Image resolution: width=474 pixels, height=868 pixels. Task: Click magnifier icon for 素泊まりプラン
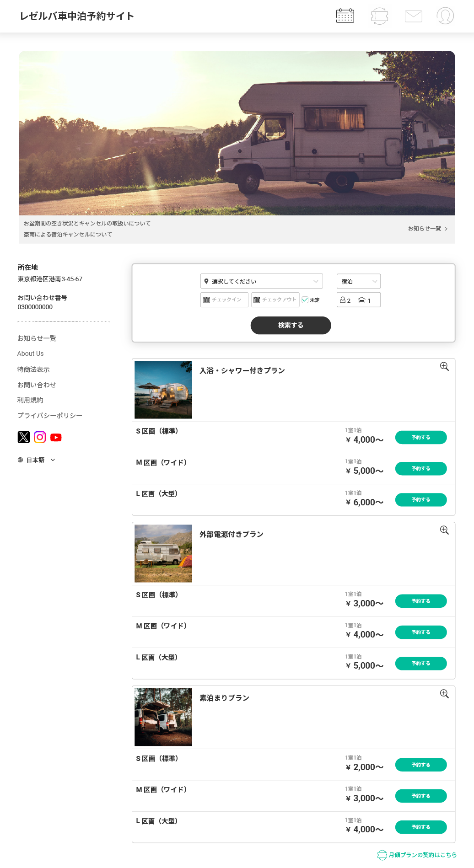pyautogui.click(x=444, y=694)
